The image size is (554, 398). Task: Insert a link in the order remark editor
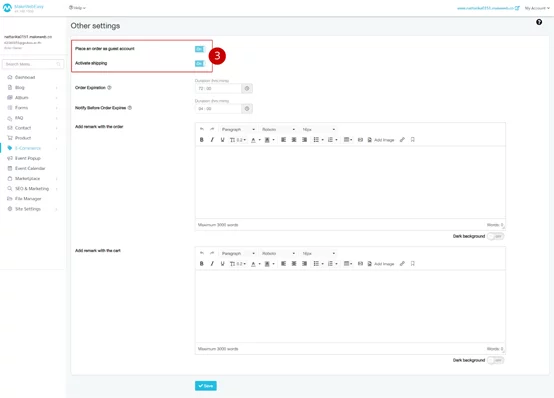coord(402,140)
